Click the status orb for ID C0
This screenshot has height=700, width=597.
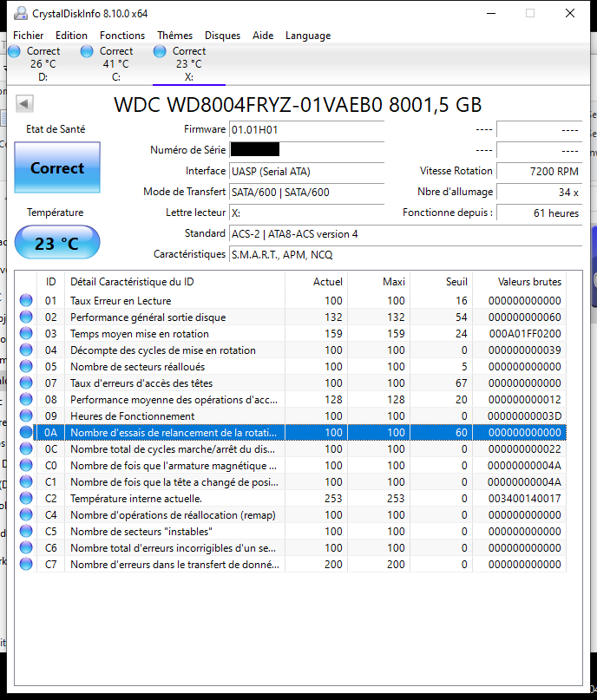(26, 465)
